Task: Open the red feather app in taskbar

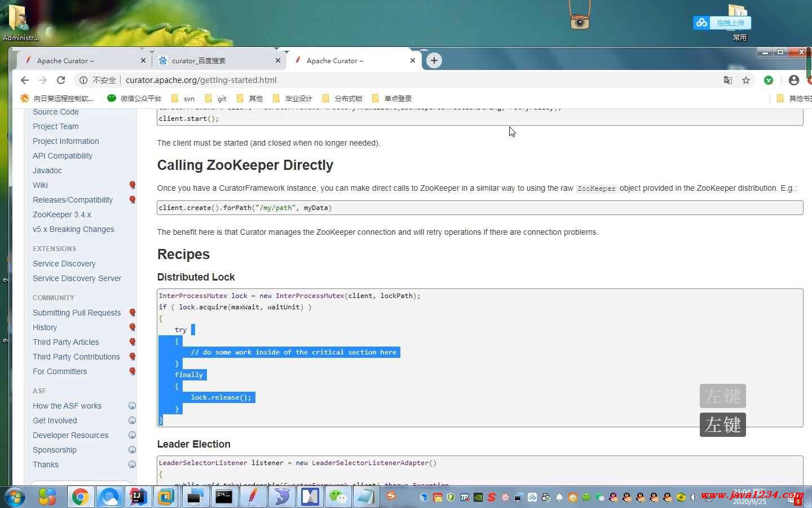Action: (253, 497)
